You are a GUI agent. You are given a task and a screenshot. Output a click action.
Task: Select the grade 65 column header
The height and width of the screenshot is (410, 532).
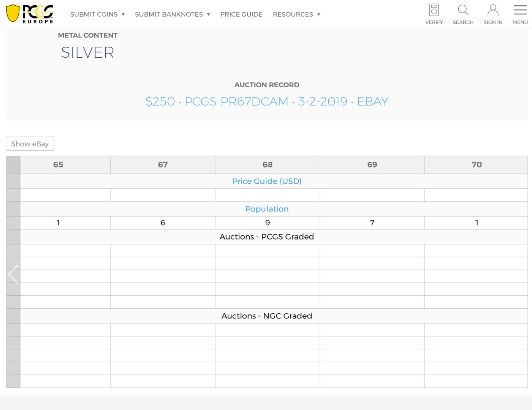(58, 164)
